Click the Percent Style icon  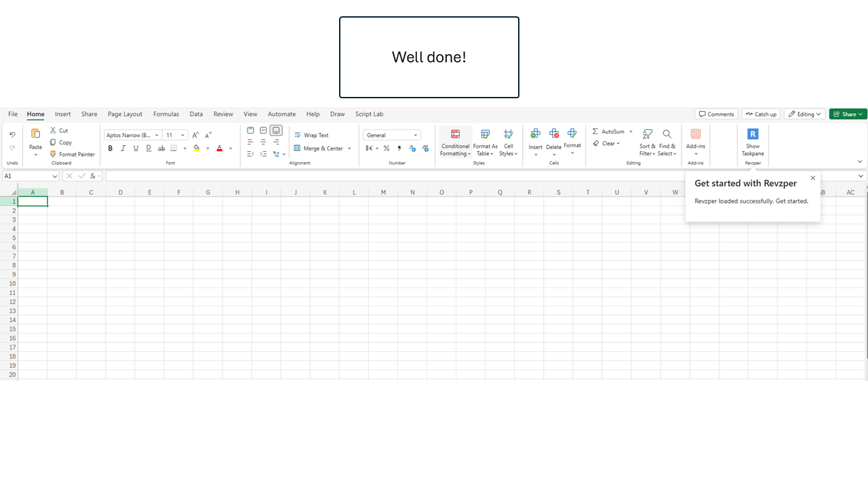click(x=386, y=148)
